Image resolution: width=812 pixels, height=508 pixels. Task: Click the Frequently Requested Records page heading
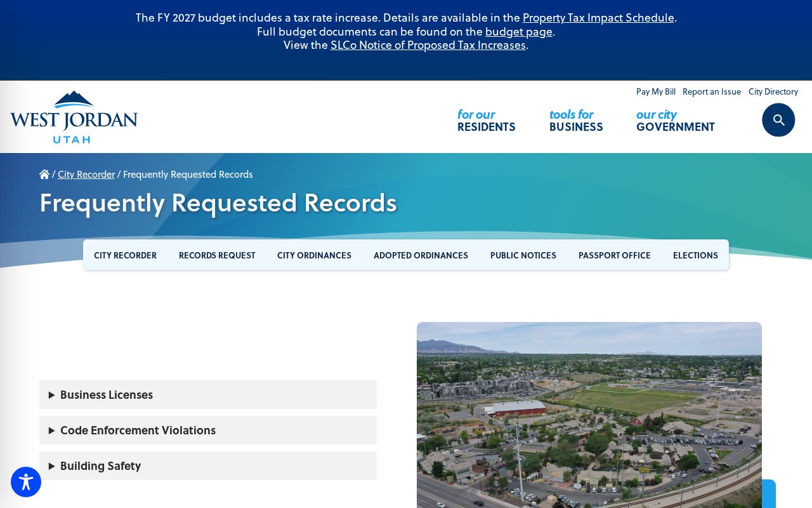point(218,203)
